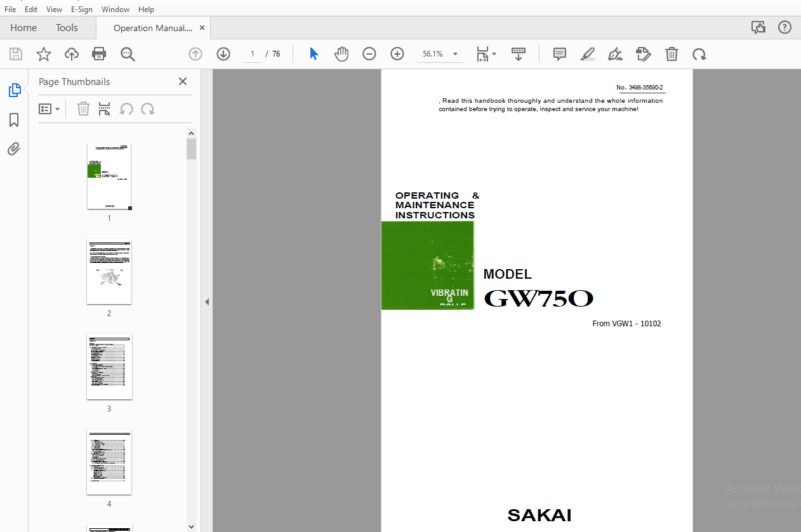
Task: Switch to the Tools tab
Action: pyautogui.click(x=67, y=28)
